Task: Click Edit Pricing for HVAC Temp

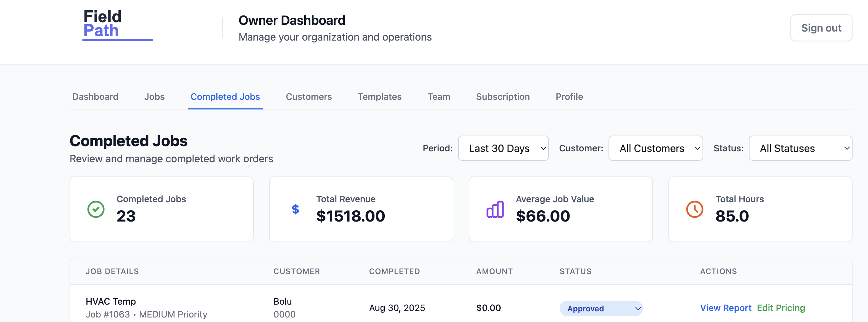Action: click(x=781, y=308)
